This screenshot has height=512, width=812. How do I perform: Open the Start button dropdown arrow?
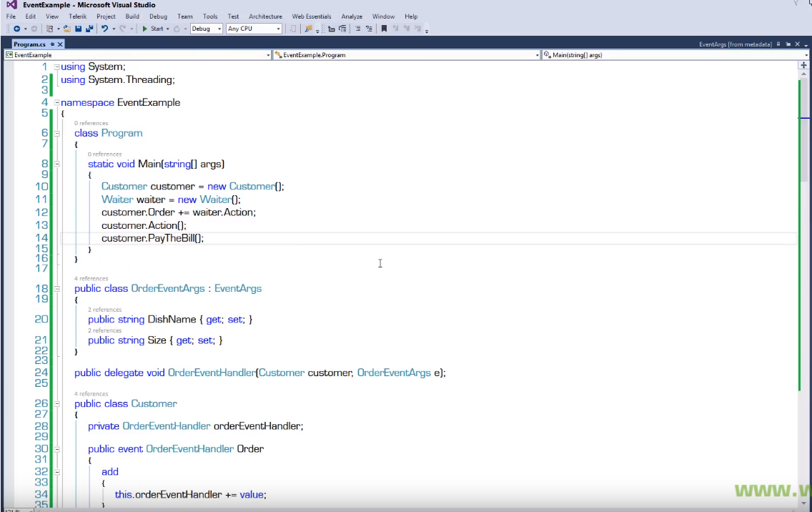[168, 29]
